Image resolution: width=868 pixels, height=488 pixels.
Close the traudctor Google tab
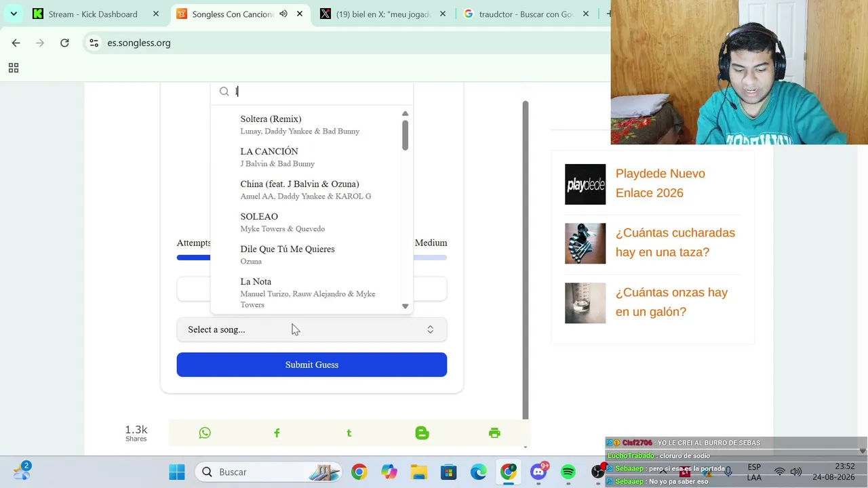[x=586, y=14]
